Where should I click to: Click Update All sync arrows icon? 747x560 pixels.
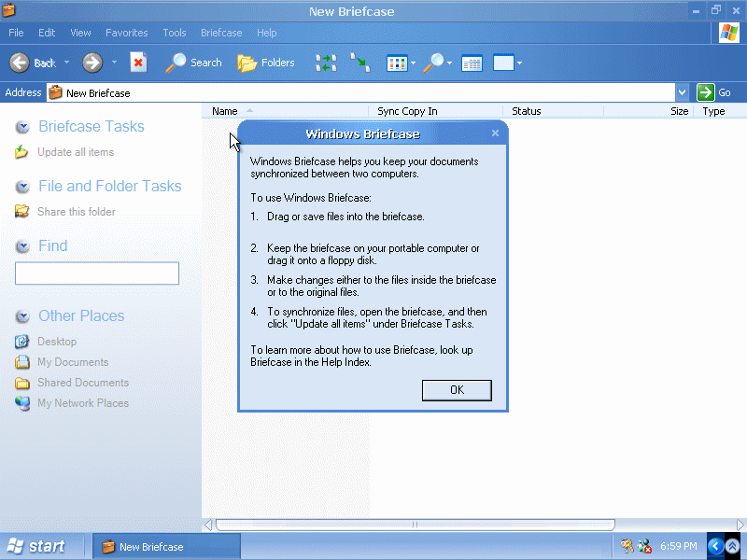click(326, 63)
